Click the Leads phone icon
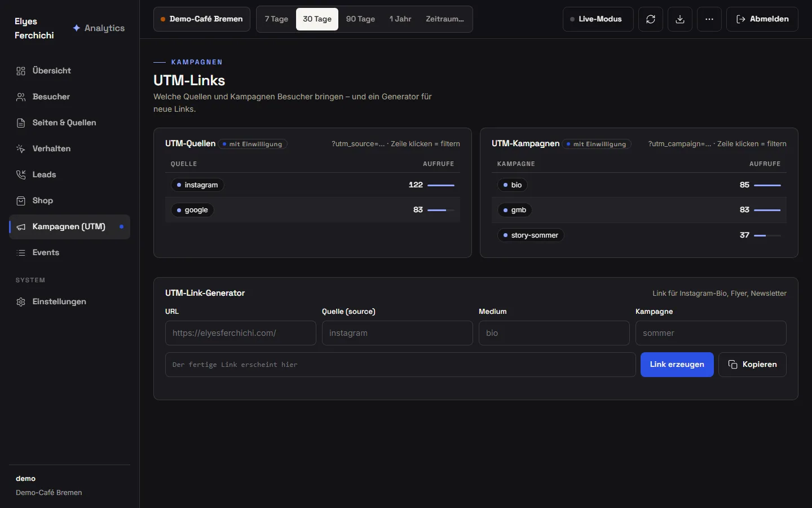Viewport: 812px width, 508px height. pos(21,175)
